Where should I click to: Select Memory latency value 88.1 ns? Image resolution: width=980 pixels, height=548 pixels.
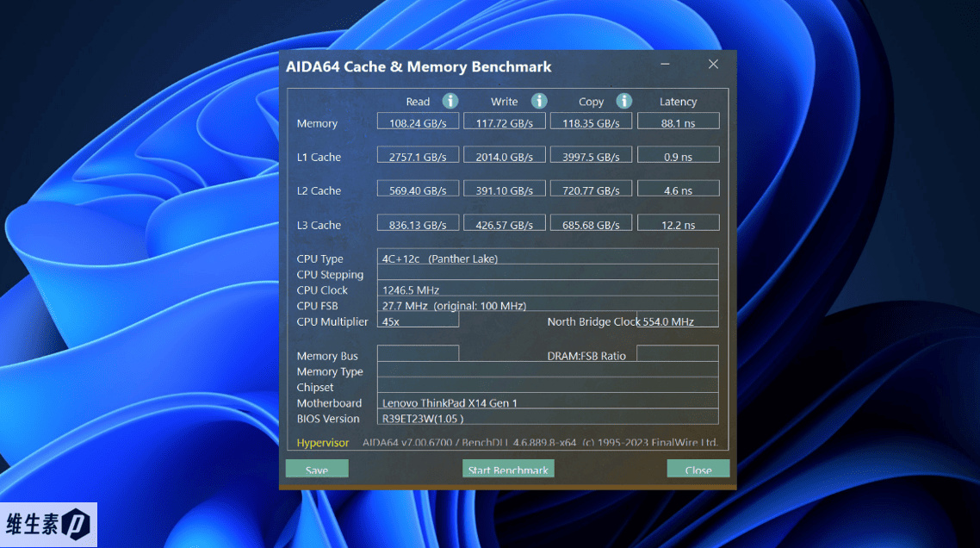[x=678, y=121]
